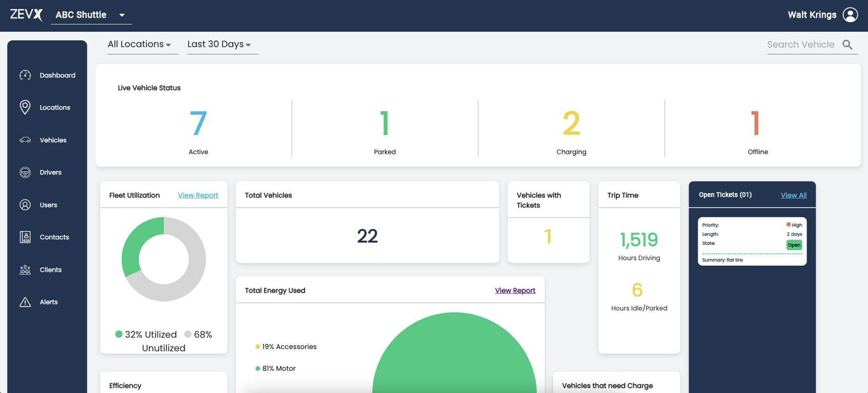The width and height of the screenshot is (868, 393).
Task: Open the Users page label
Action: 48,205
